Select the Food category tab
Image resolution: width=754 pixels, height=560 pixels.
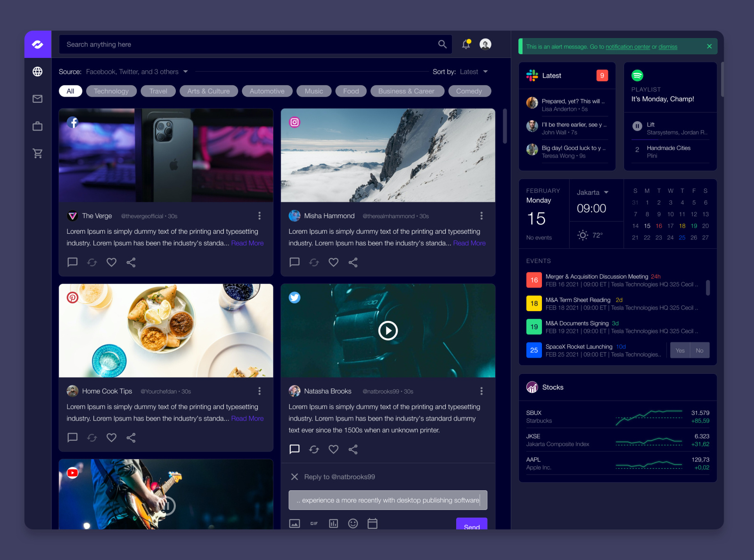[x=351, y=91]
